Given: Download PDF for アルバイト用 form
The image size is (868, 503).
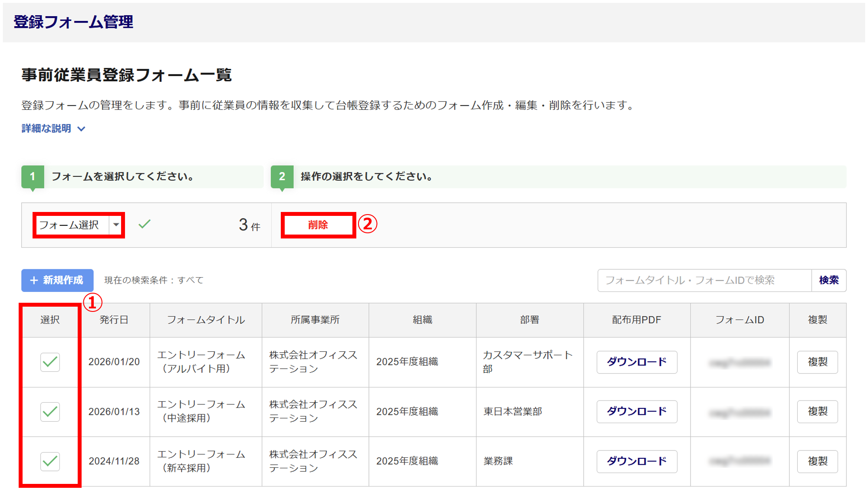Looking at the screenshot, I should coord(636,362).
